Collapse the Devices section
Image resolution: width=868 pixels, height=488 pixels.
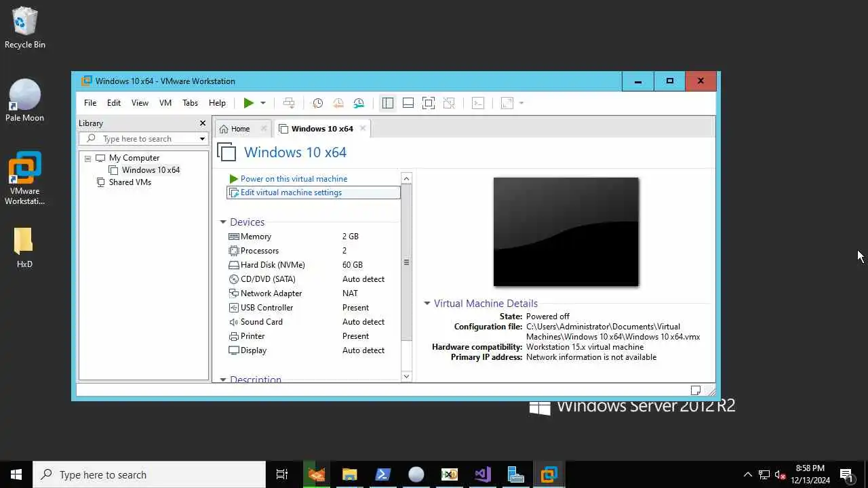pyautogui.click(x=222, y=222)
